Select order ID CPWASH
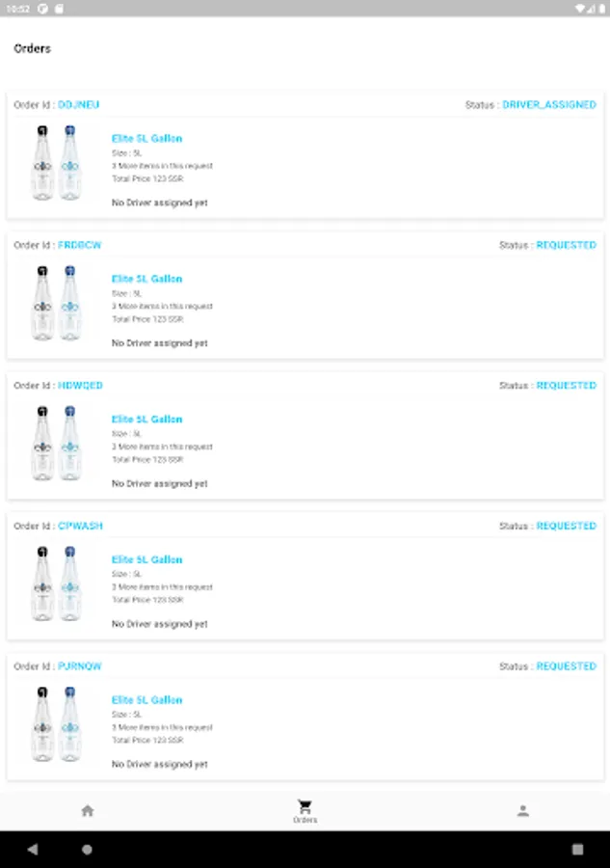610x868 pixels. [80, 526]
